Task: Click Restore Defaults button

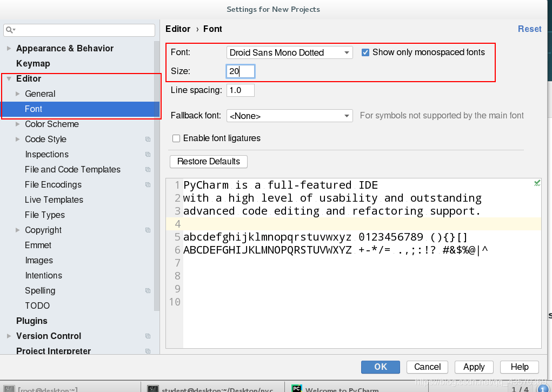Action: click(208, 162)
